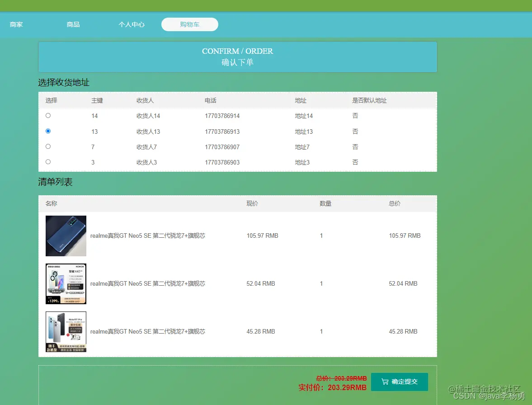
Task: Click the 数量 column header
Action: [x=325, y=203]
